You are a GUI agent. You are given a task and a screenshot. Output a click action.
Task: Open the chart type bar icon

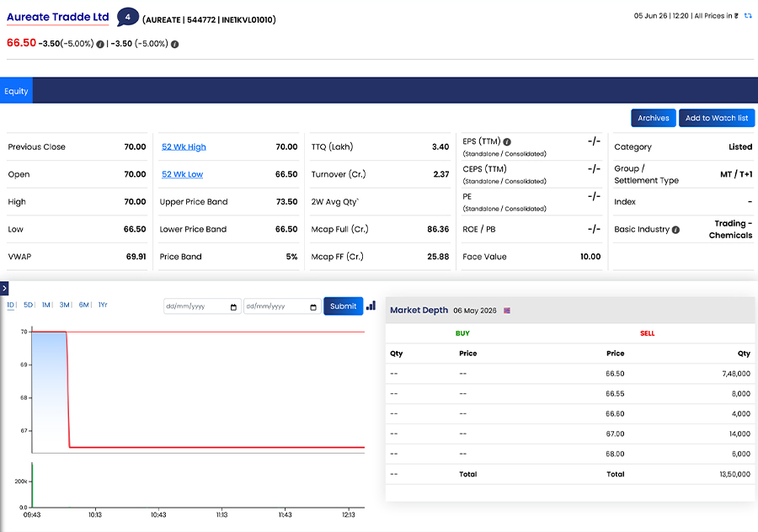pyautogui.click(x=371, y=306)
